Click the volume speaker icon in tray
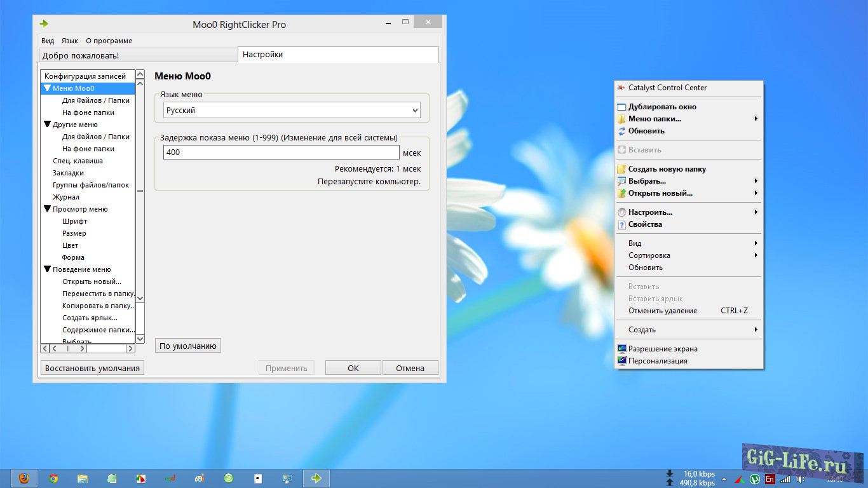This screenshot has height=488, width=868. tap(801, 479)
